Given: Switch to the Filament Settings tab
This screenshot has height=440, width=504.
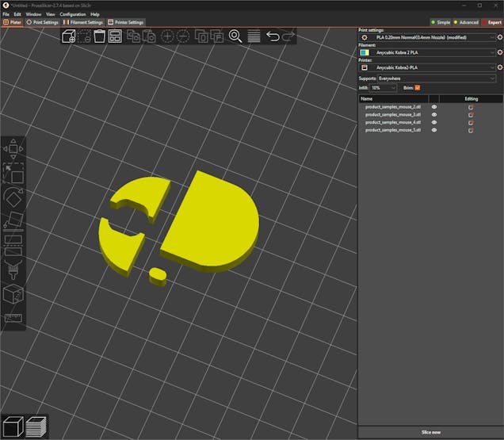Looking at the screenshot, I should (x=83, y=22).
